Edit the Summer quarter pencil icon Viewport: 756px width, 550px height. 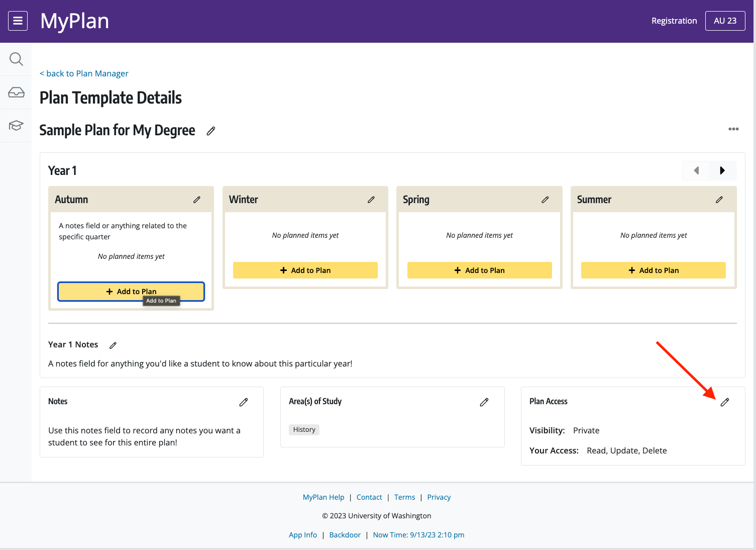tap(719, 200)
